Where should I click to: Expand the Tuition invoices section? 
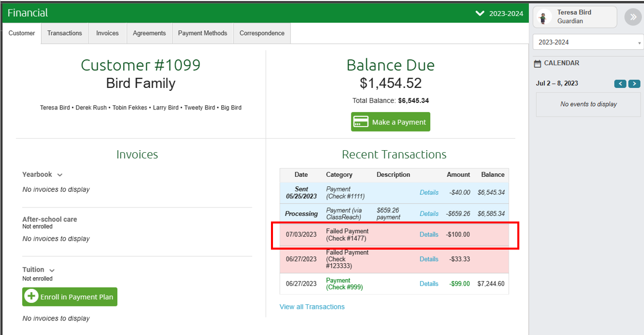pyautogui.click(x=53, y=269)
